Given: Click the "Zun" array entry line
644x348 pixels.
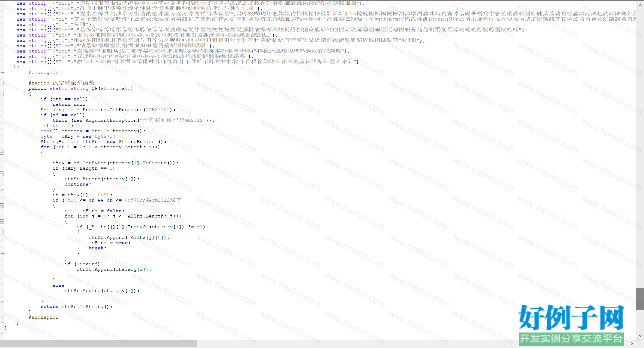Looking at the screenshot, I should click(x=135, y=56).
